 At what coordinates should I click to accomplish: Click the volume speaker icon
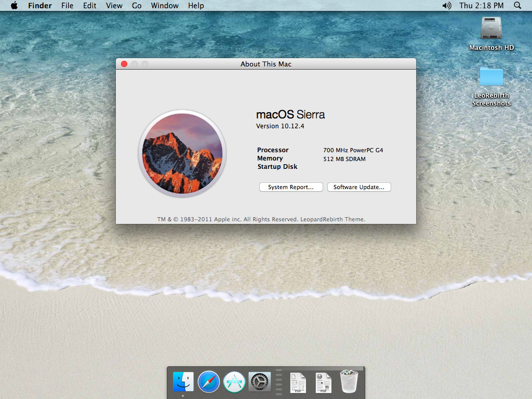click(446, 6)
